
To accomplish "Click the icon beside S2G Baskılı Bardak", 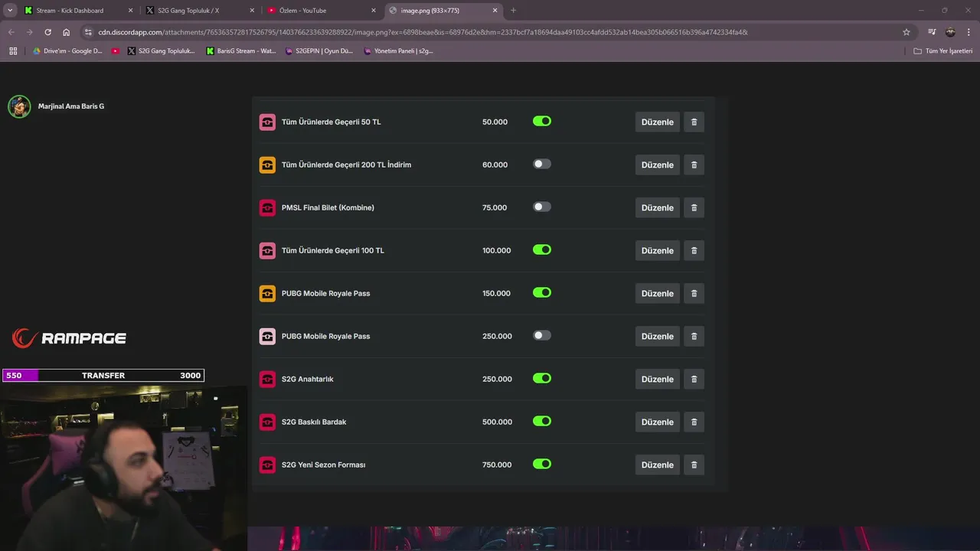I will tap(267, 422).
